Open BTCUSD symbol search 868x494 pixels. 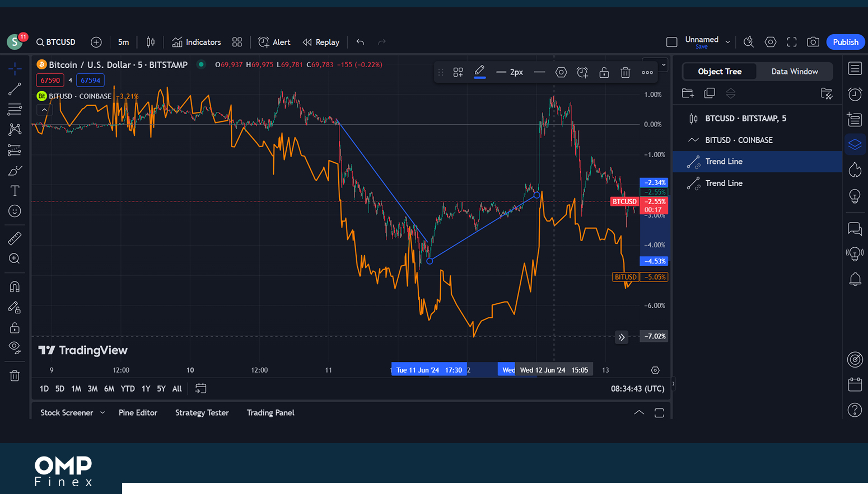point(55,42)
